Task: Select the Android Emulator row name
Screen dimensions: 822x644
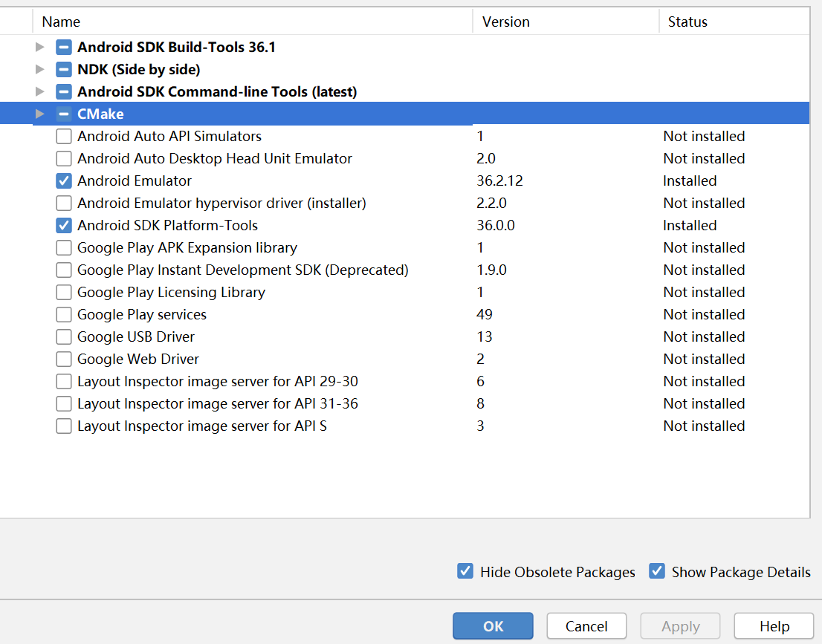Action: click(x=135, y=180)
